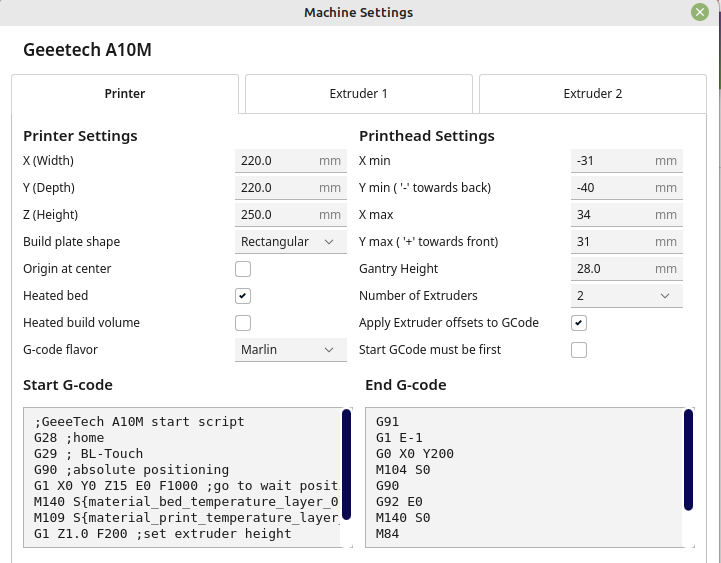Screen dimensions: 721x563
Task: Open the Extruder 2 tab
Action: pos(593,94)
